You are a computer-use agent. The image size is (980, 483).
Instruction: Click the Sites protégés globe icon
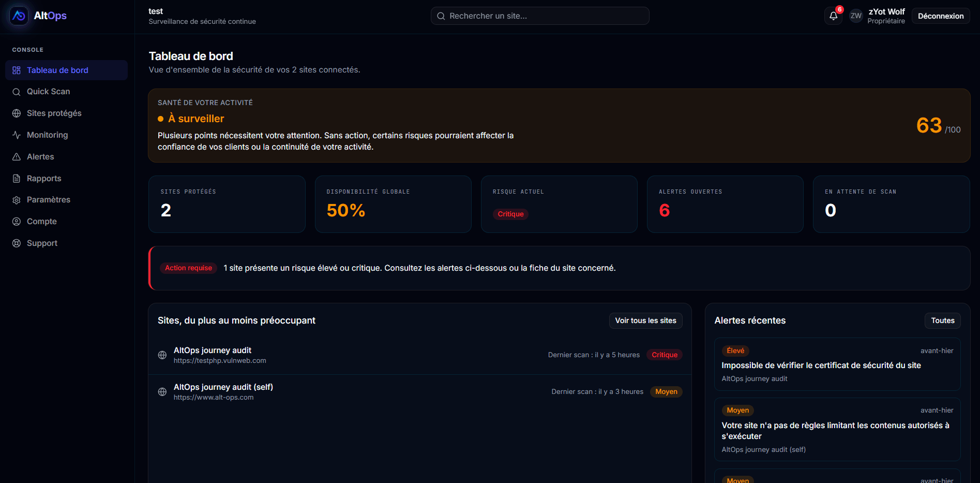pos(17,113)
